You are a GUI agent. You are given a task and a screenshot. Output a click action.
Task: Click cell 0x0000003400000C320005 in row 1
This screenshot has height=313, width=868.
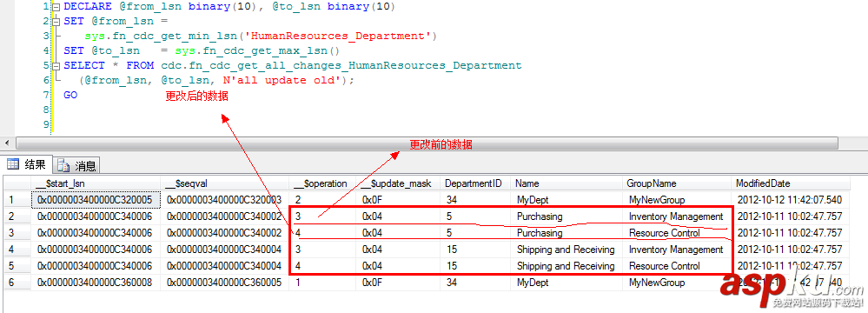pos(96,199)
